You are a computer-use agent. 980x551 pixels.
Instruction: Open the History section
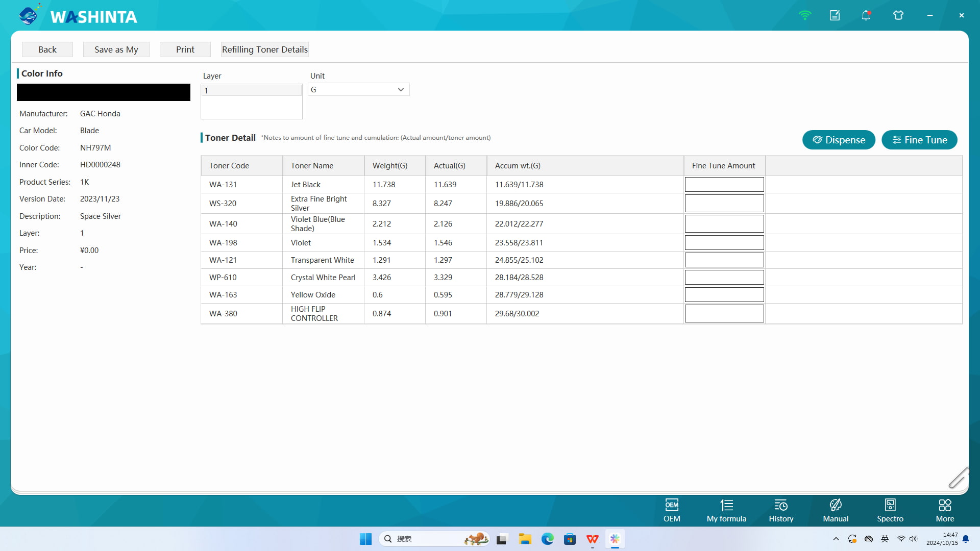pos(781,510)
